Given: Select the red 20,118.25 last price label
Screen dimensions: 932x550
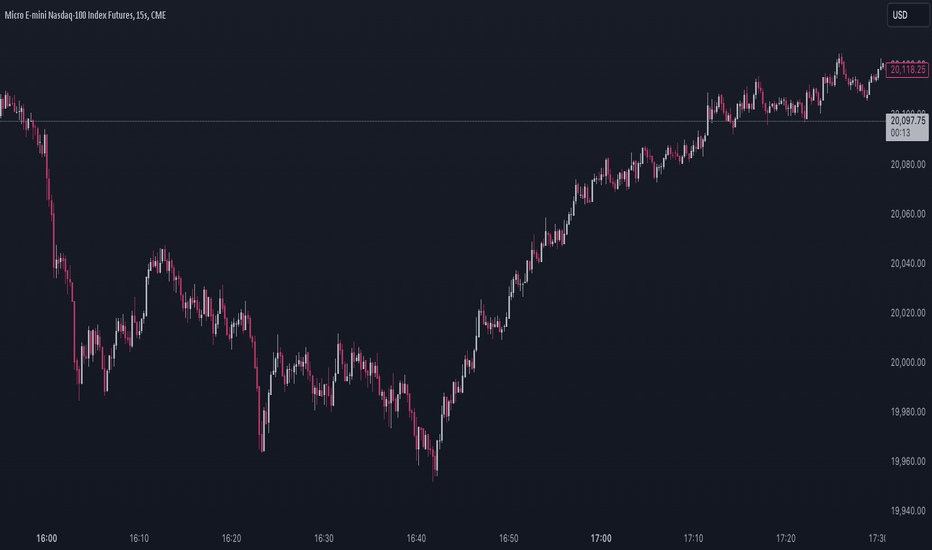Looking at the screenshot, I should 907,70.
